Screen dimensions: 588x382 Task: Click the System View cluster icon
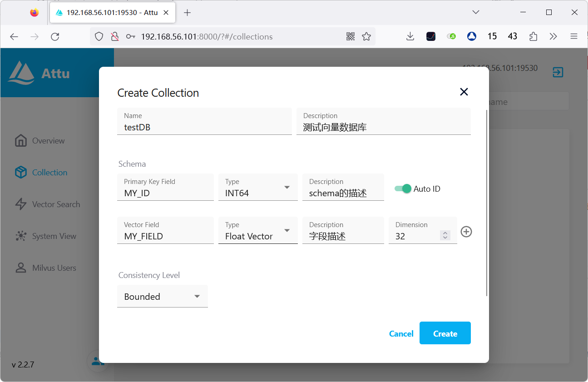(21, 236)
